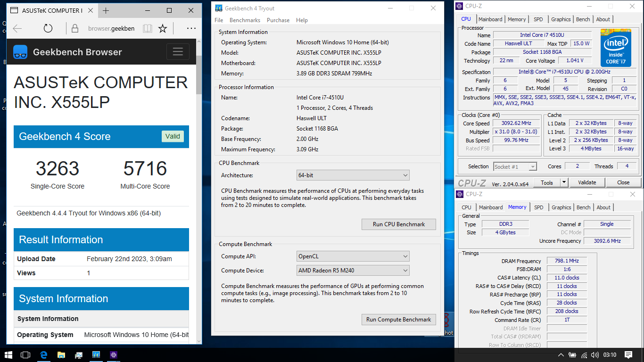Screen dimensions: 644x362
Task: Open the volume speaker tray icon
Action: click(594, 355)
